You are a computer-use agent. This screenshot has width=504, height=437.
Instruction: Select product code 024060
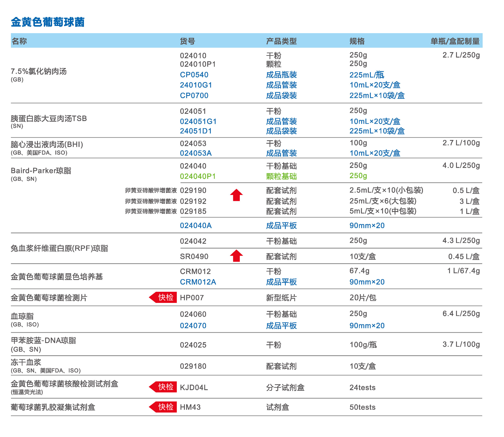tap(193, 314)
